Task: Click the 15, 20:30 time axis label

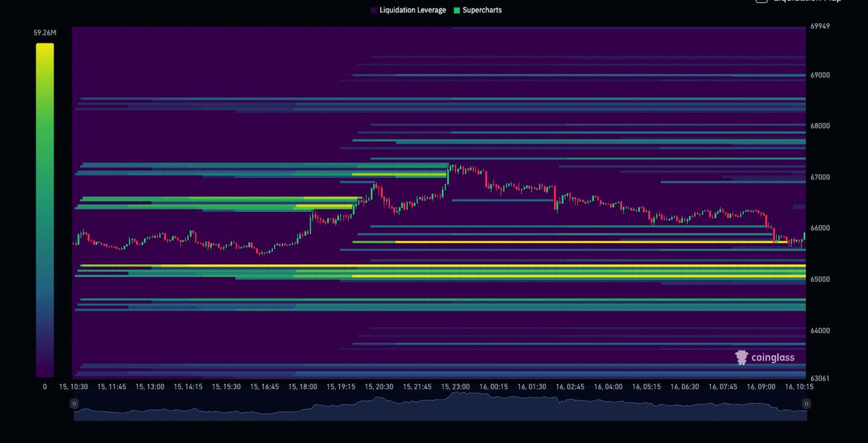Action: click(x=378, y=387)
